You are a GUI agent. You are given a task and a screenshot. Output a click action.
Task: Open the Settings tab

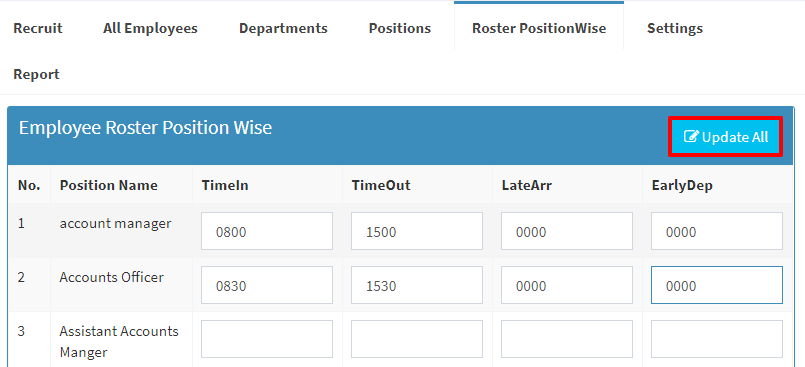pyautogui.click(x=675, y=28)
